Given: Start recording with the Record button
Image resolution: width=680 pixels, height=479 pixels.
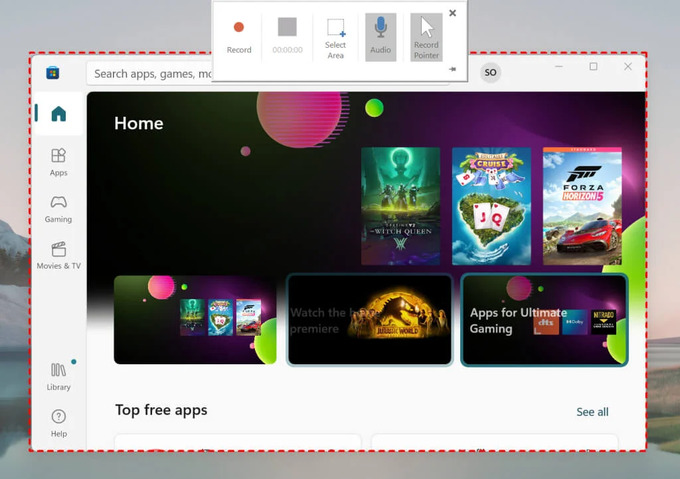Looking at the screenshot, I should (x=238, y=35).
